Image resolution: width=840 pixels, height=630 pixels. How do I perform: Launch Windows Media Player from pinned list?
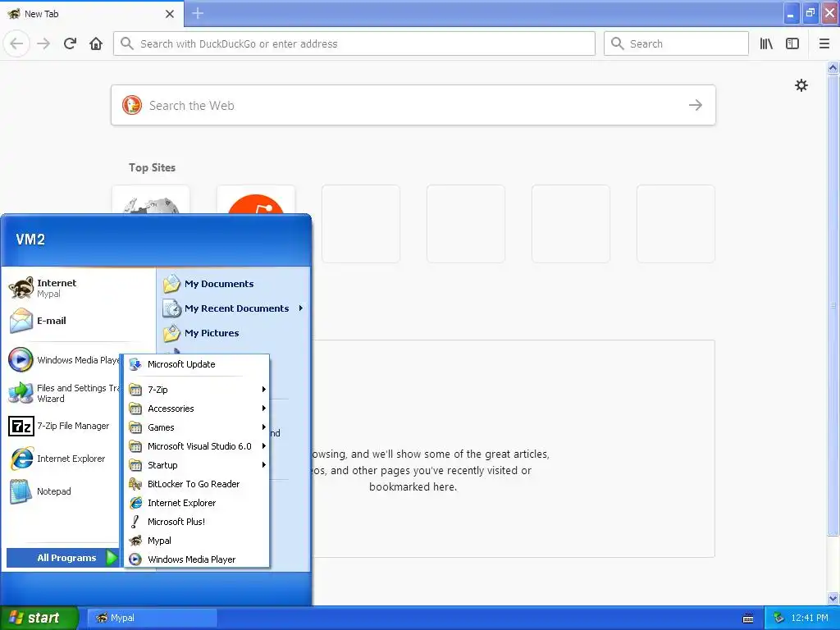[63, 360]
